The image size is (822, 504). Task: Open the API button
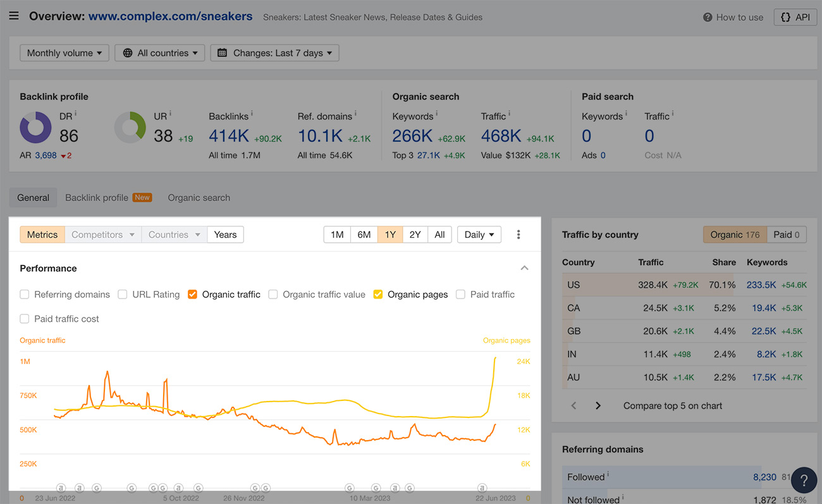(795, 17)
